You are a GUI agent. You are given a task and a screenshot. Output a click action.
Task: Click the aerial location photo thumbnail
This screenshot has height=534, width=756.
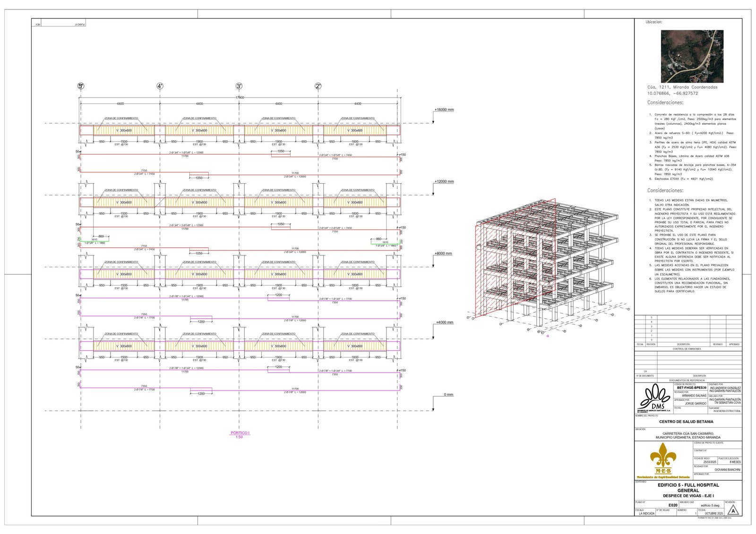point(692,56)
